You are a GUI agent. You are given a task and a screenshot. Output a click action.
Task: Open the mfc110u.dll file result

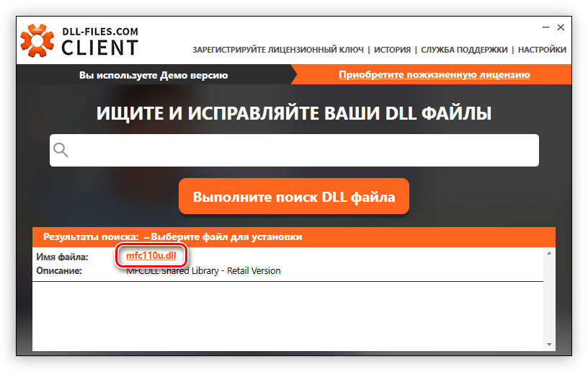point(151,256)
